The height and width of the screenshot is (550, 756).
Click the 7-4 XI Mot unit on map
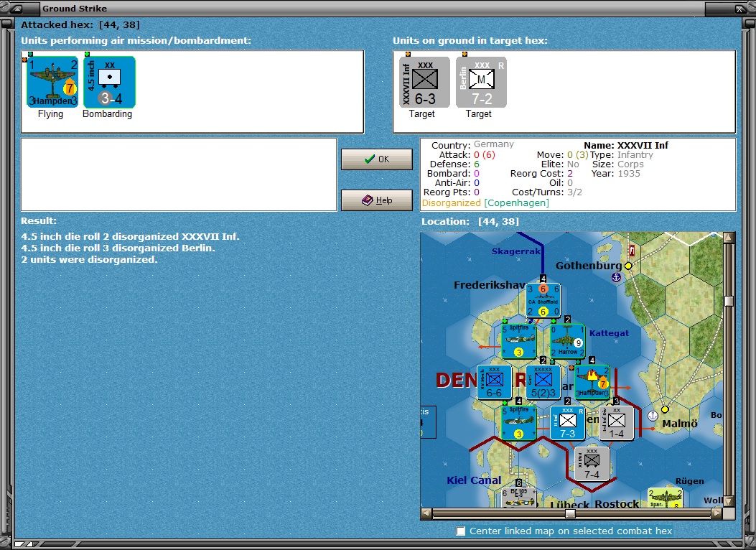click(592, 465)
